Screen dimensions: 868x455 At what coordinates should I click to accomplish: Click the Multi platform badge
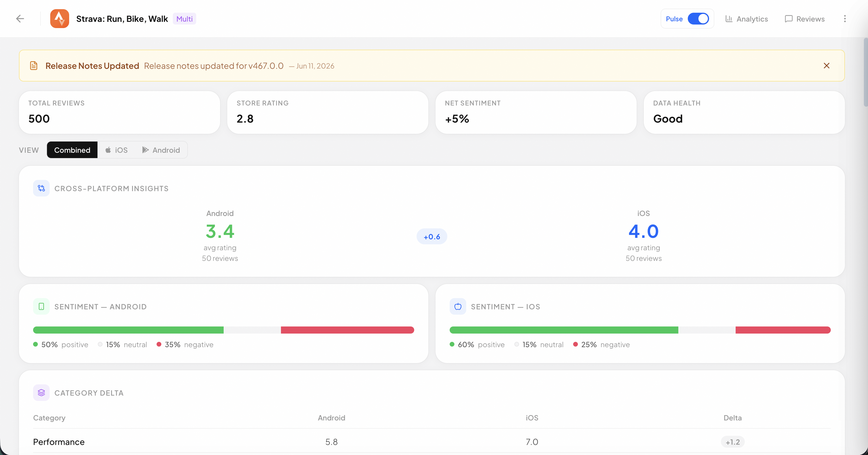(184, 19)
